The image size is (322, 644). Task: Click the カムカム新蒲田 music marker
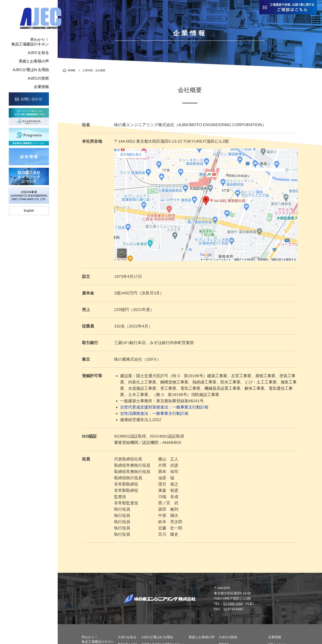[x=150, y=243]
